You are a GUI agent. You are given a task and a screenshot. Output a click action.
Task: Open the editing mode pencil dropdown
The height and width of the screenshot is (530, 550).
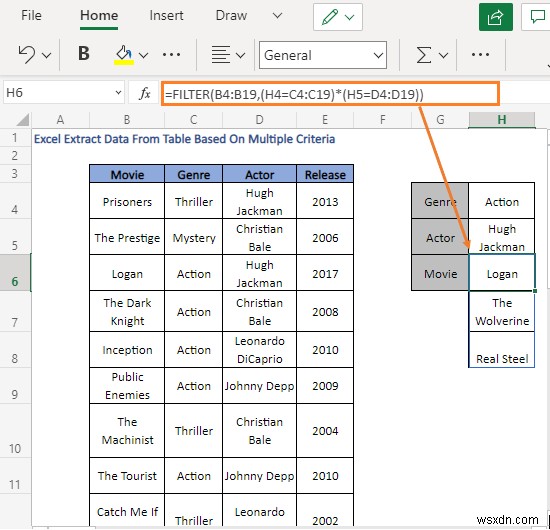tap(338, 17)
